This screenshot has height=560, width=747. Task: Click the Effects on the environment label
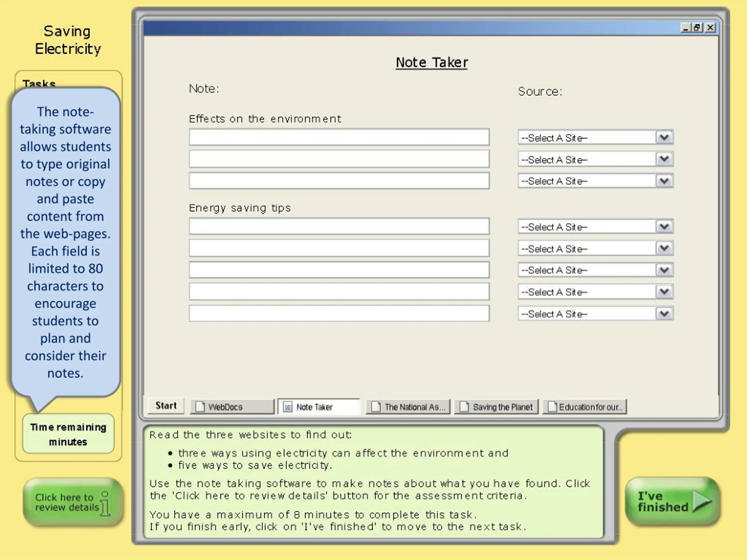(265, 118)
